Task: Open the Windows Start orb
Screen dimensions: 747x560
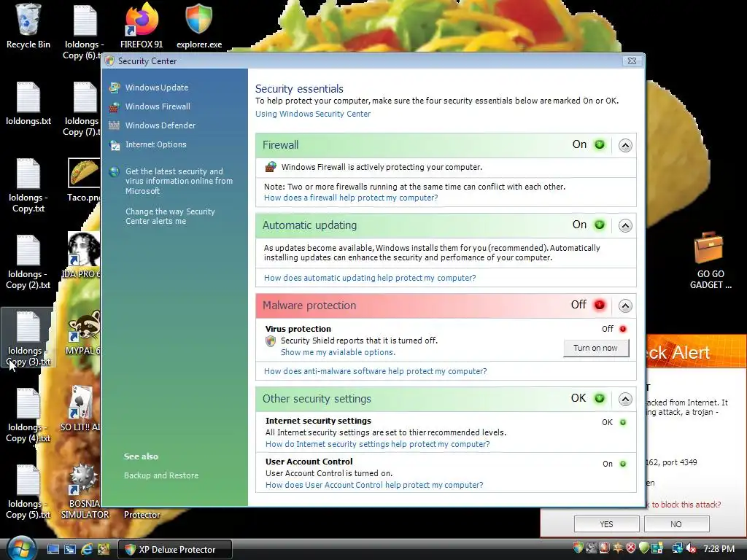Action: 21,548
